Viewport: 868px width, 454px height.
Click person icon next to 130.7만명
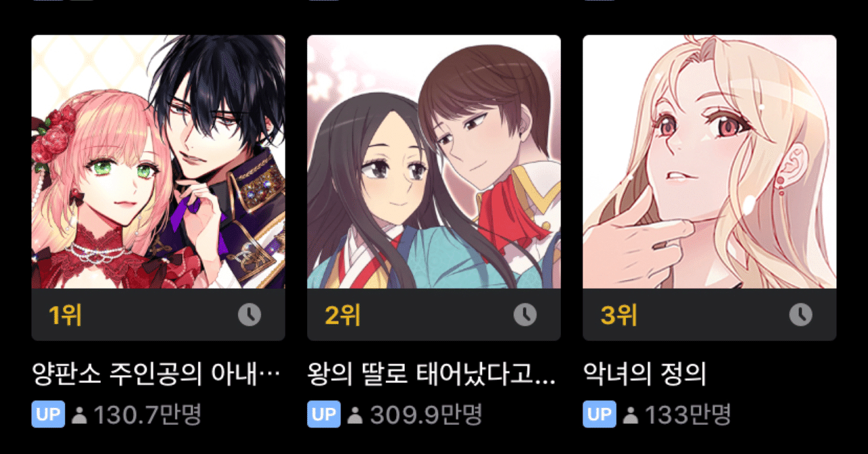point(79,415)
